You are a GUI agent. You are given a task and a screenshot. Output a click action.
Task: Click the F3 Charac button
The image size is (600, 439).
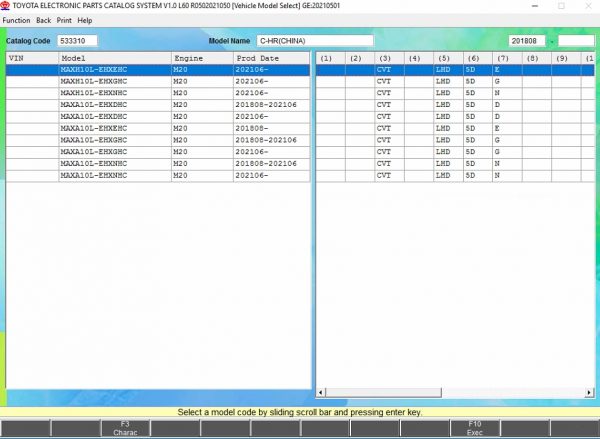(125, 428)
